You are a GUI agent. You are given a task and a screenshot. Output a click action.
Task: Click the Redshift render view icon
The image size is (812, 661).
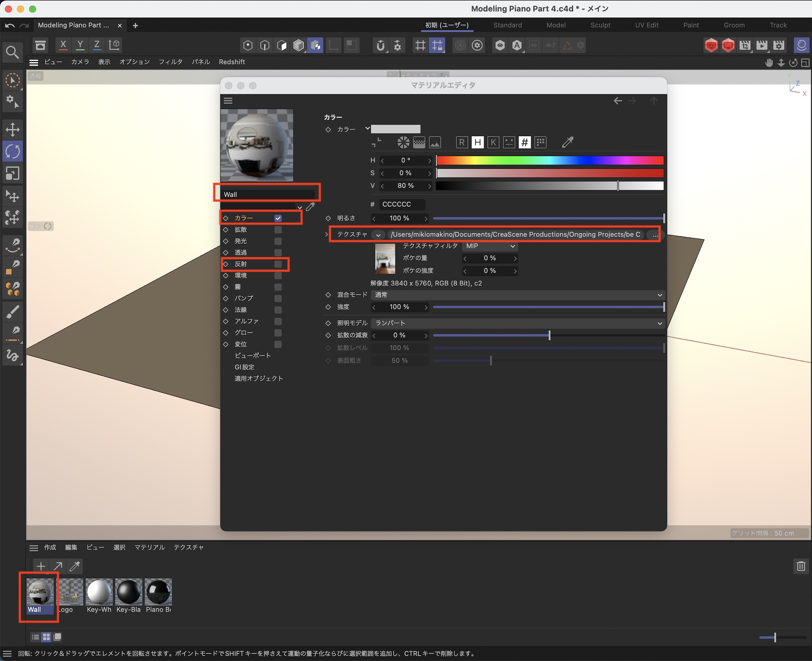pos(711,45)
